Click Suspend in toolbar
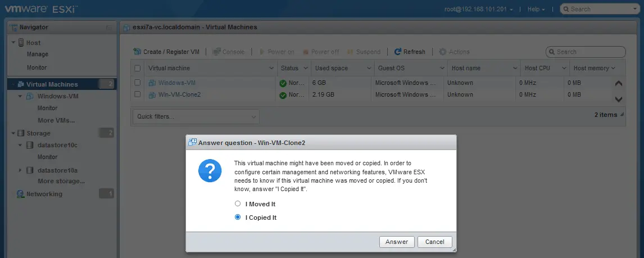The image size is (644, 258). (364, 52)
